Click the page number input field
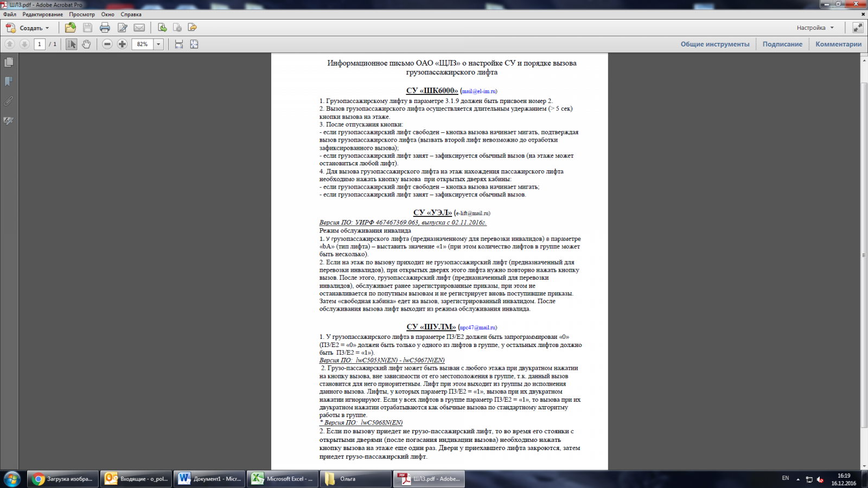The width and height of the screenshot is (868, 488). click(x=40, y=44)
